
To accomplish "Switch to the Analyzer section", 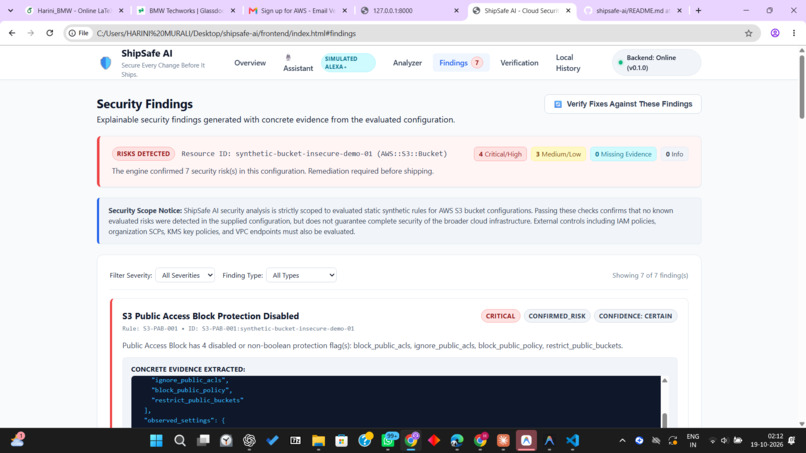I will (x=407, y=63).
